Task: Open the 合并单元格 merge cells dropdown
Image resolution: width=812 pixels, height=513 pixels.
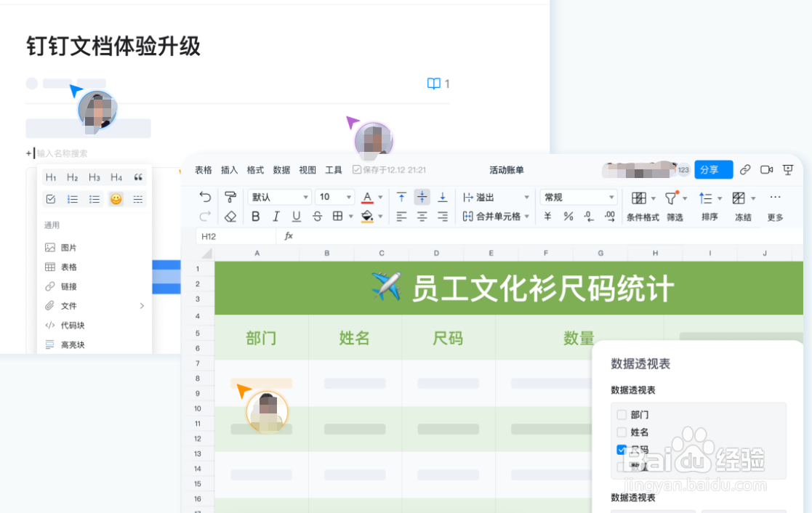Action: [496, 217]
